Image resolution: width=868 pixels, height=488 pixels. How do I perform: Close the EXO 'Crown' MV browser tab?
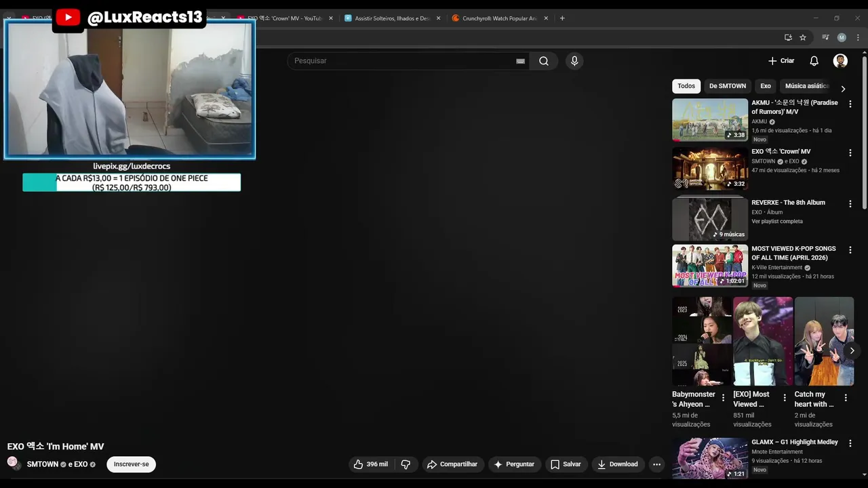(x=331, y=18)
